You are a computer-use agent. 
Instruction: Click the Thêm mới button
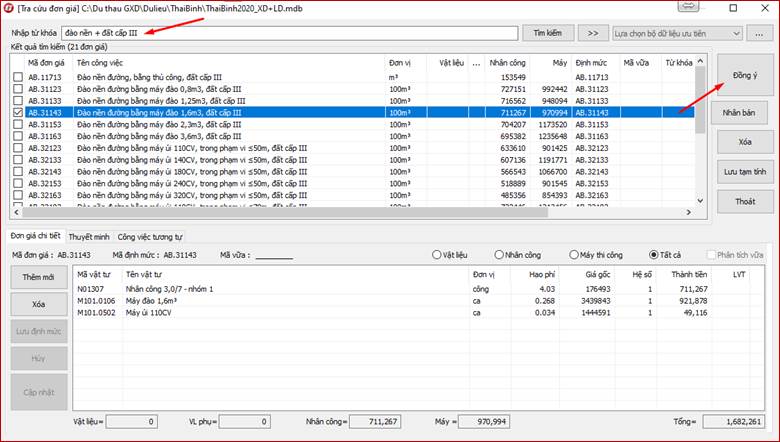point(37,277)
